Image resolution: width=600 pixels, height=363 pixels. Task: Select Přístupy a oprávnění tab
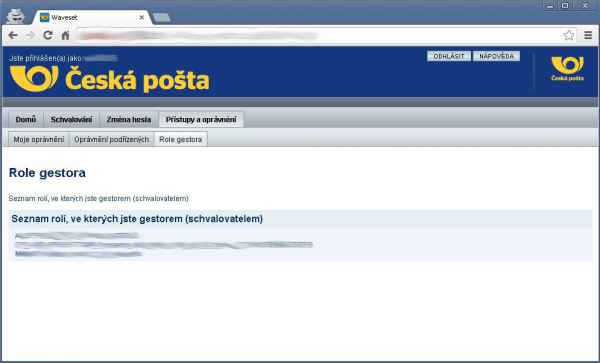click(x=201, y=119)
